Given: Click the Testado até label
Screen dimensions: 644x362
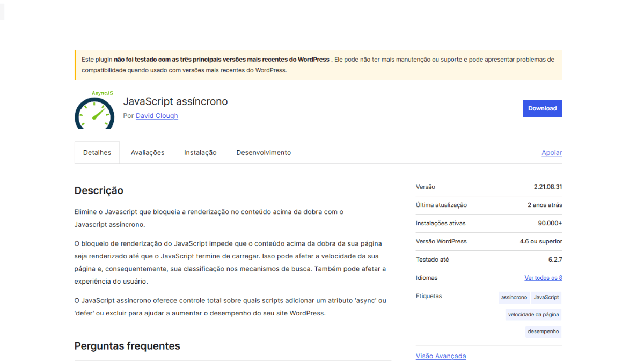Looking at the screenshot, I should click(432, 260).
